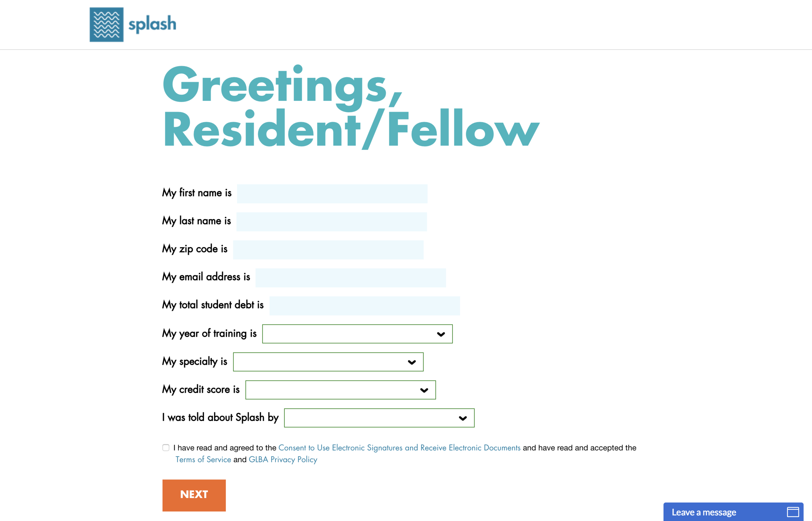Screen dimensions: 812x521
Task: Open the Terms of Service link
Action: (x=203, y=459)
